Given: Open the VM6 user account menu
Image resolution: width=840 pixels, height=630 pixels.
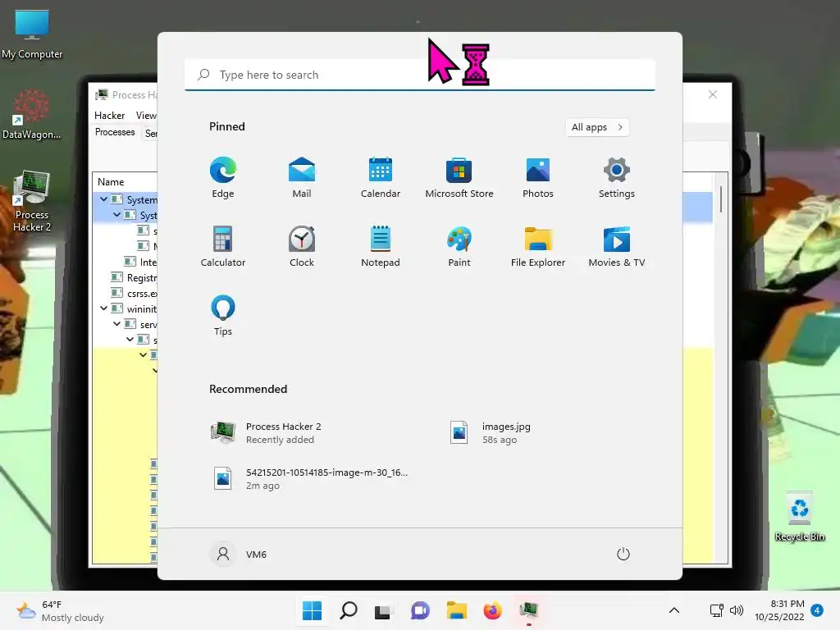Looking at the screenshot, I should click(239, 554).
